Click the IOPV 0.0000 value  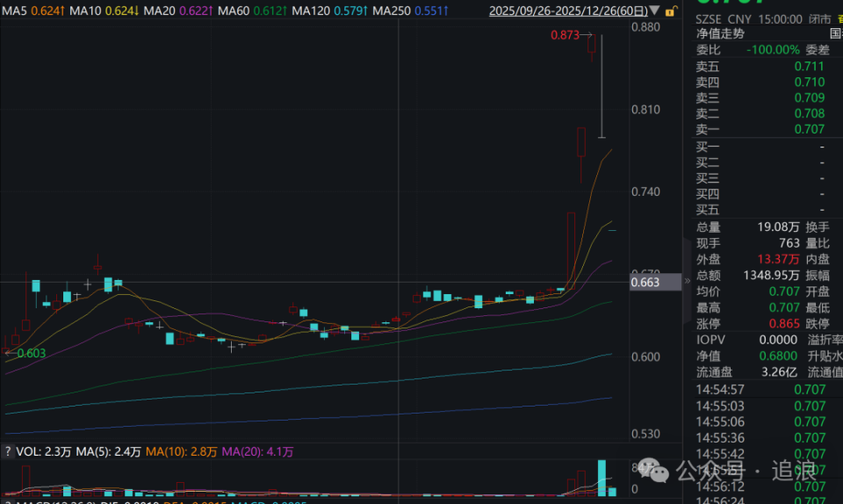[778, 340]
